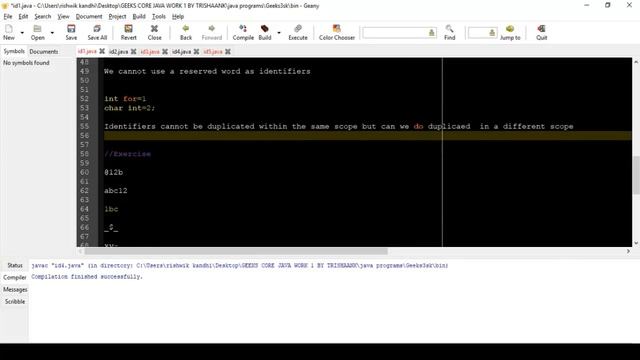Click "No symbols found" in sidebar
640x360 pixels.
tap(27, 63)
